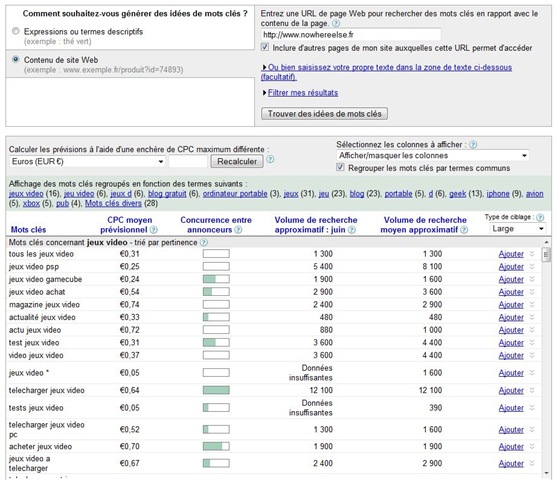Open the jeux video (16) group link
The width and height of the screenshot is (558, 480).
click(x=26, y=194)
